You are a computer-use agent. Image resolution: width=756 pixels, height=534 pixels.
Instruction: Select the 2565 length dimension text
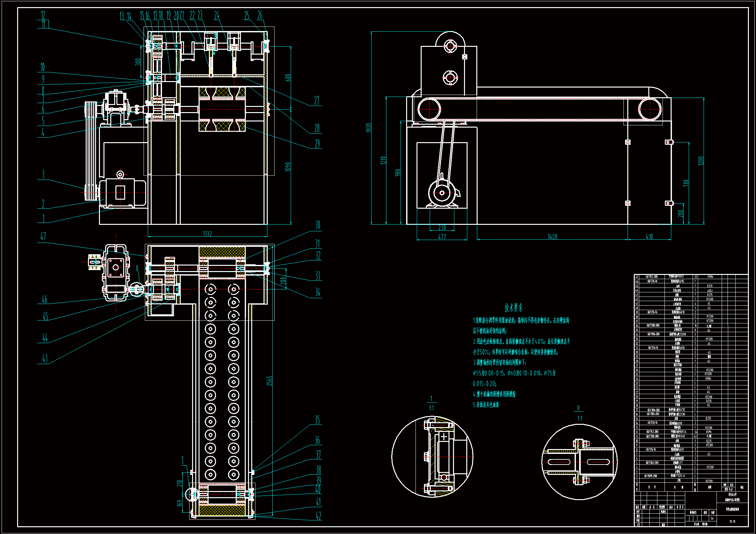pos(270,381)
